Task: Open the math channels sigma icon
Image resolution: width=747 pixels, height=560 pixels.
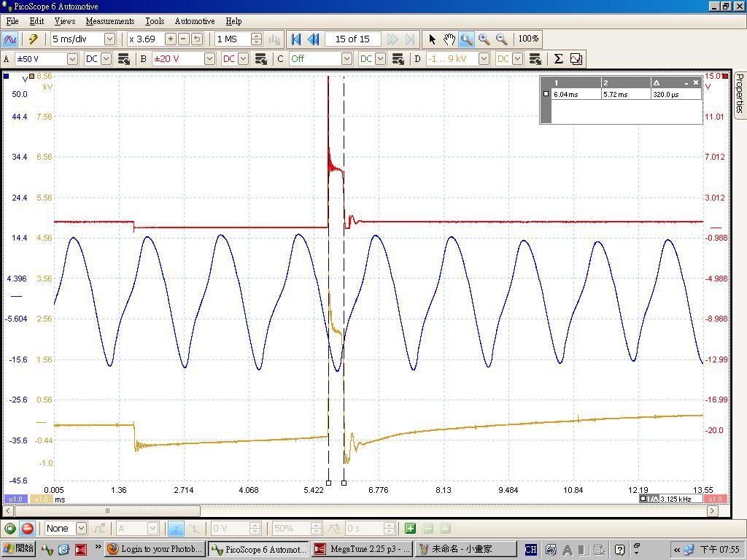Action: point(558,59)
